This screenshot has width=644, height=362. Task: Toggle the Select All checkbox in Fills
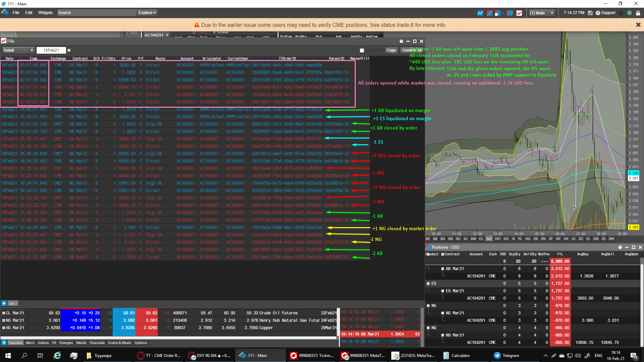click(x=362, y=50)
